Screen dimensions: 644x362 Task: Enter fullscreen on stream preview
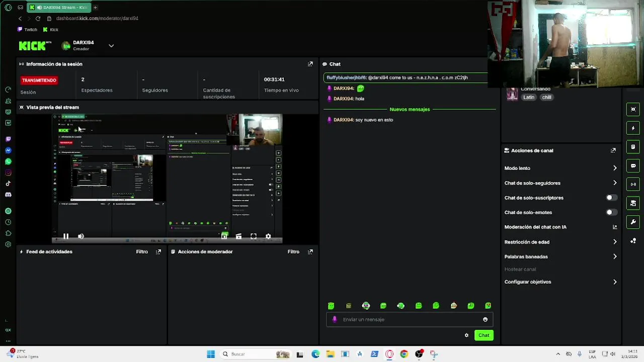click(x=254, y=236)
